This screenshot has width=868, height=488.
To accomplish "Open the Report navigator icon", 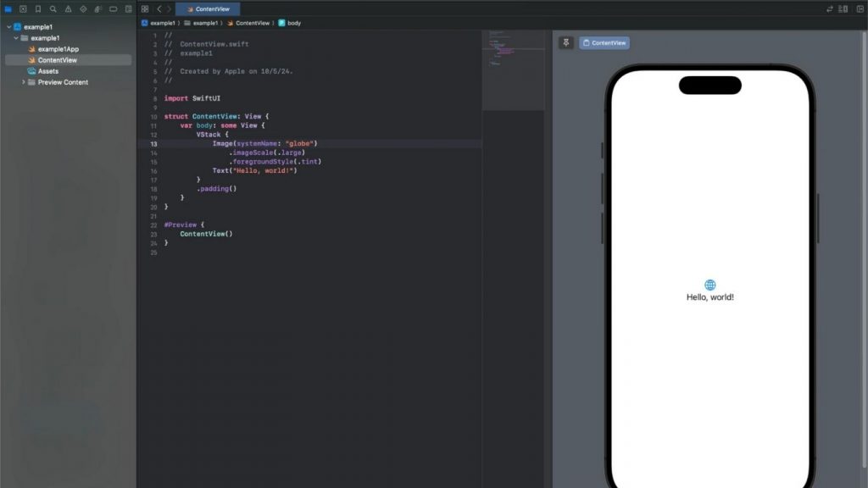I will (128, 8).
